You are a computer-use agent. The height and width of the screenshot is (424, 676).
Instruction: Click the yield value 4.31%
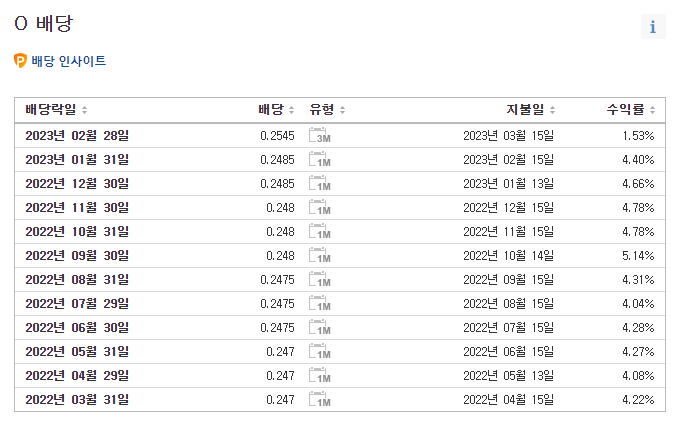coord(638,280)
